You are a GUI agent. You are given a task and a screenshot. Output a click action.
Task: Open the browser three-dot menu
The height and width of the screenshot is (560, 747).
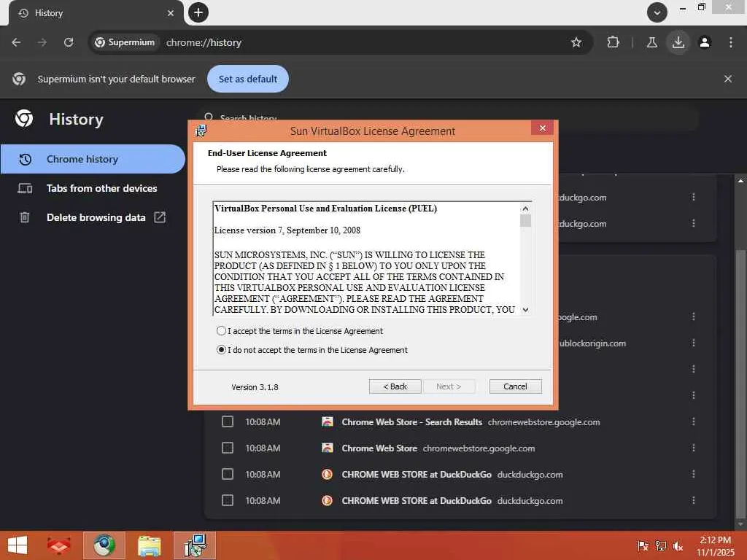[731, 42]
